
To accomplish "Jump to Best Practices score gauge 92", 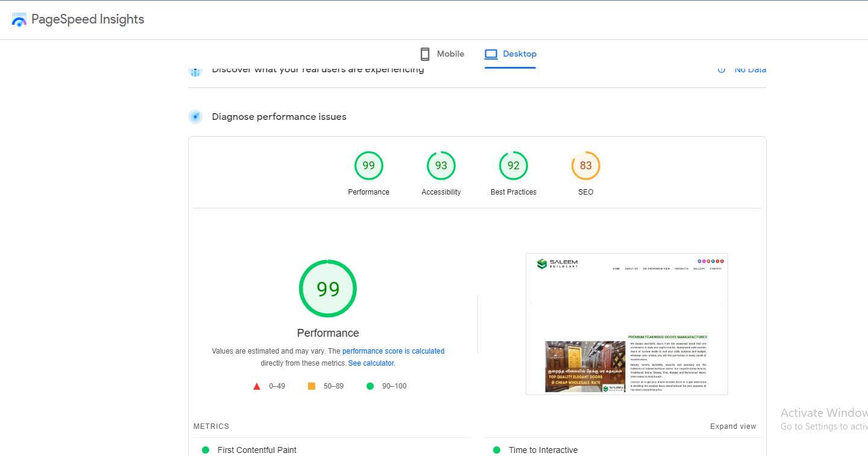I will click(514, 166).
